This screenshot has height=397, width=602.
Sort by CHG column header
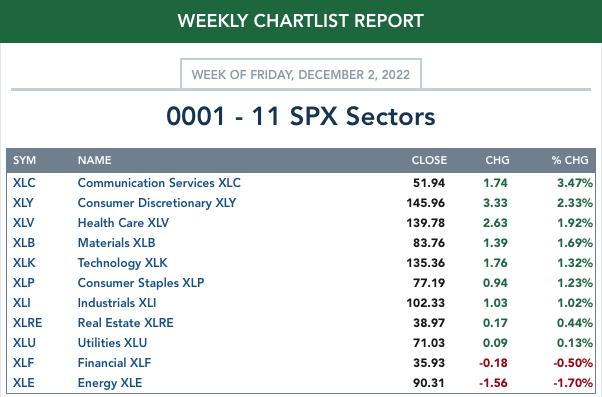[x=497, y=160]
